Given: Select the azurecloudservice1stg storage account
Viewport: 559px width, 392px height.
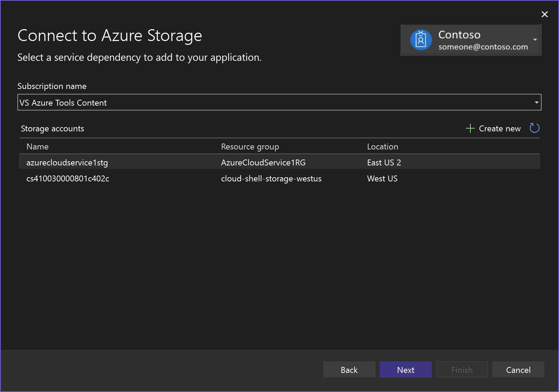Looking at the screenshot, I should click(279, 162).
